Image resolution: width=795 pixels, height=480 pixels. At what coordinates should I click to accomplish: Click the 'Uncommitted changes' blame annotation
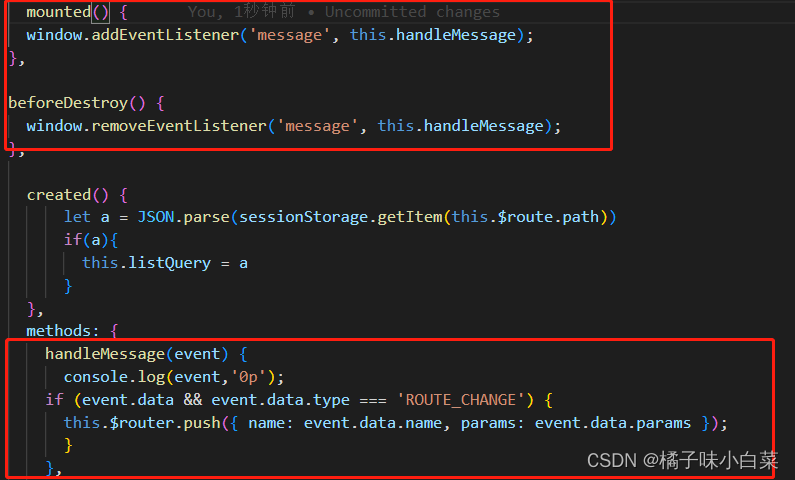point(412,12)
